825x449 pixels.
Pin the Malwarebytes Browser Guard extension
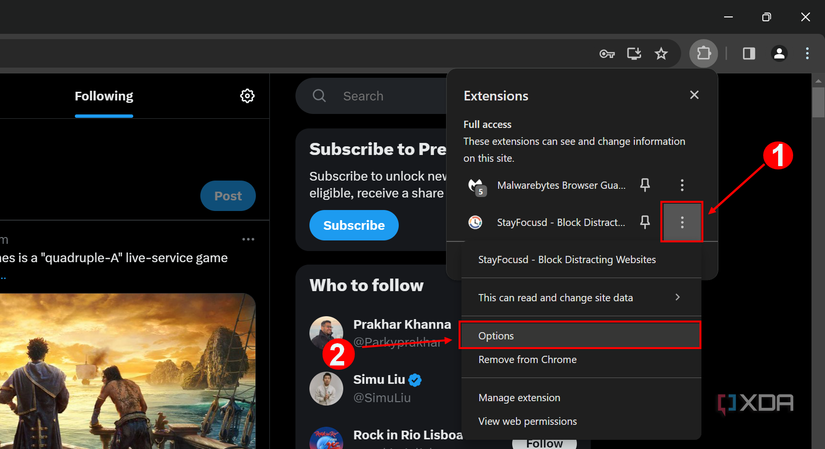pyautogui.click(x=645, y=185)
